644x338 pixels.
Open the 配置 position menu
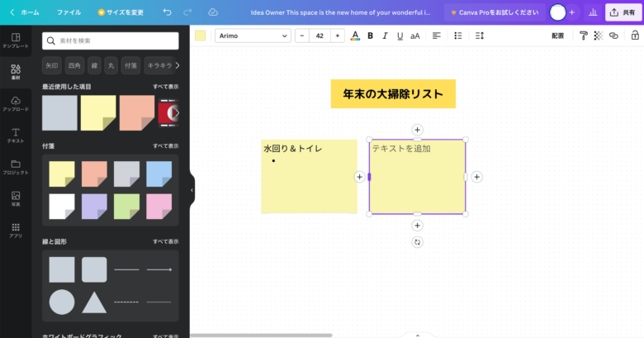[x=557, y=36]
